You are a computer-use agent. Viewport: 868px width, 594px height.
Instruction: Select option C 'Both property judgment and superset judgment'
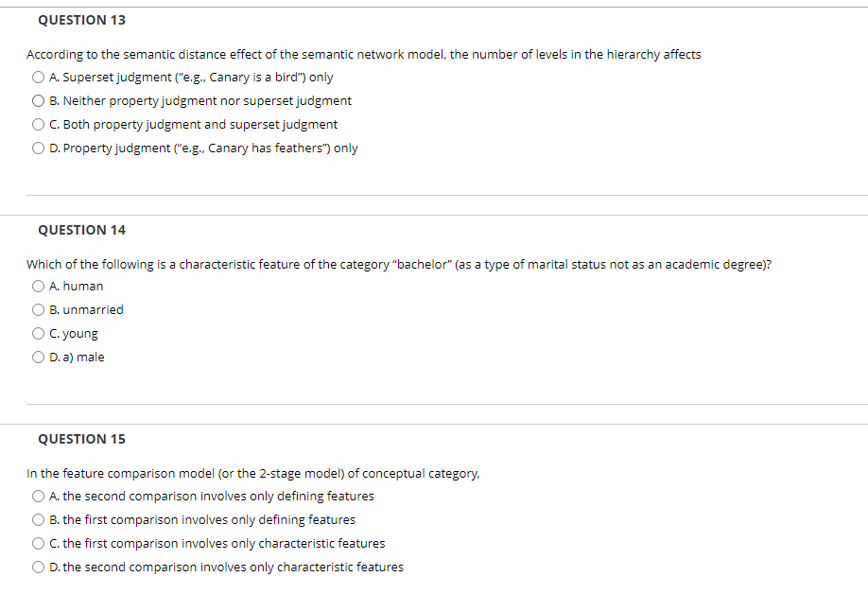click(x=38, y=124)
